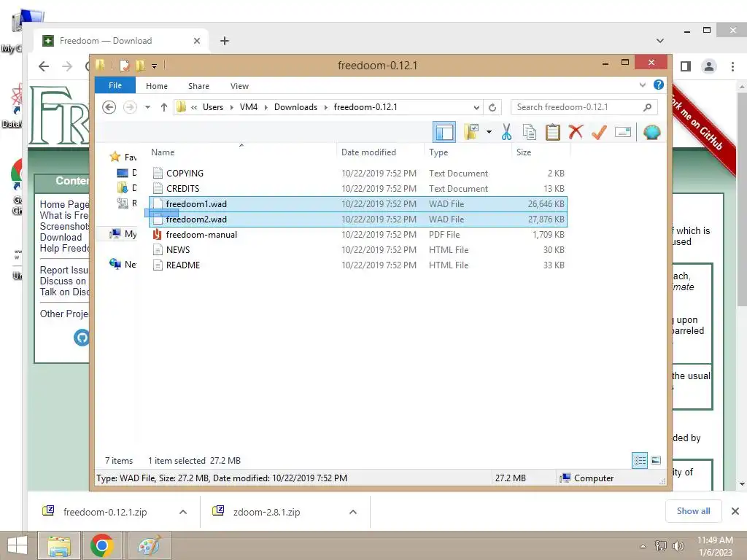
Task: Open Windows Start button
Action: coord(18,545)
